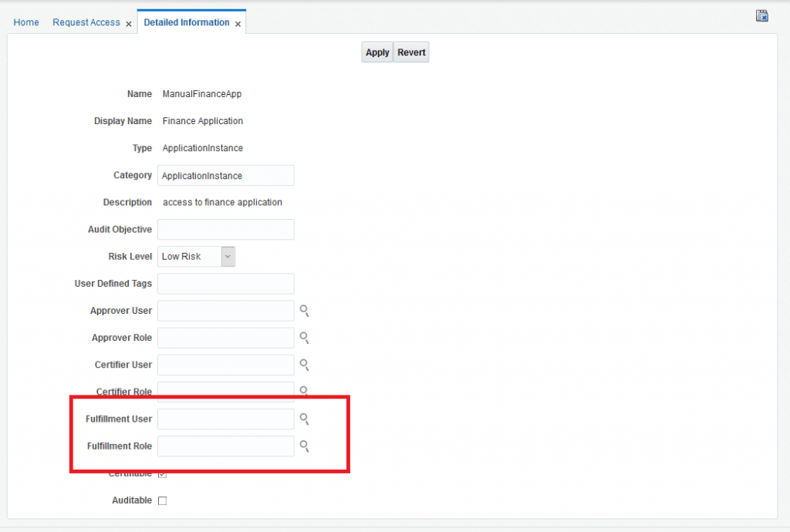This screenshot has width=790, height=532.
Task: Close the Request Access tab
Action: click(x=129, y=24)
